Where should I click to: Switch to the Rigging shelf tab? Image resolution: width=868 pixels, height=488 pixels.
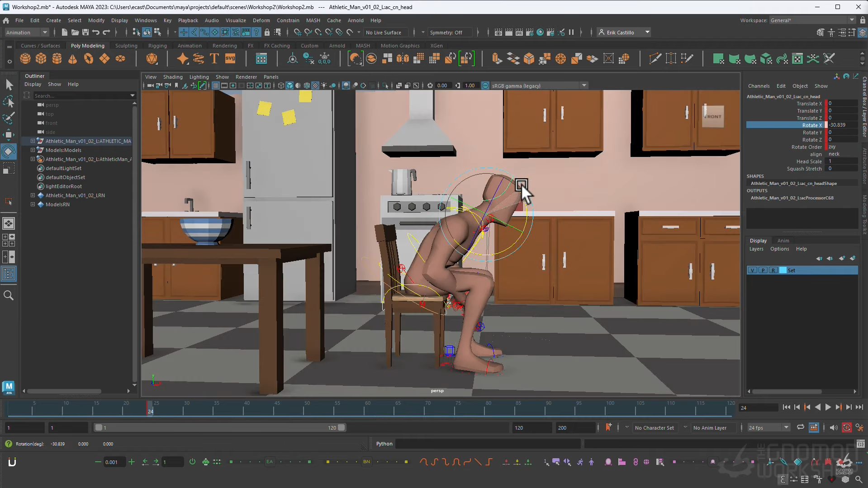[157, 46]
